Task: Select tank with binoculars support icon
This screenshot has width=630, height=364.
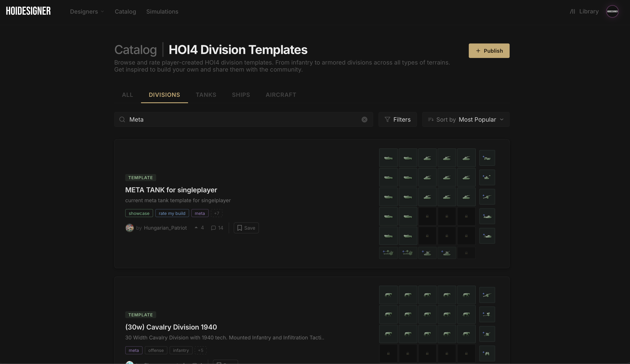Action: pyautogui.click(x=487, y=177)
